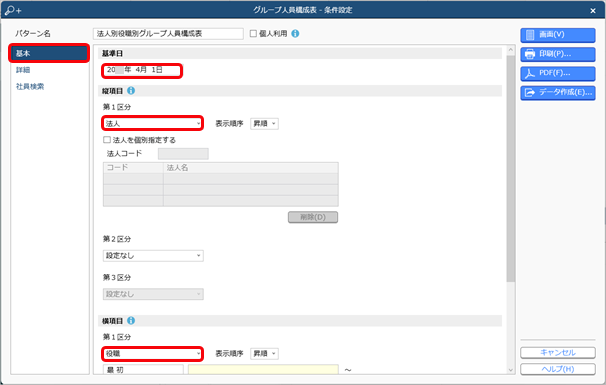Click the vertical scrollbar thumb
606x385 pixels.
point(511,169)
